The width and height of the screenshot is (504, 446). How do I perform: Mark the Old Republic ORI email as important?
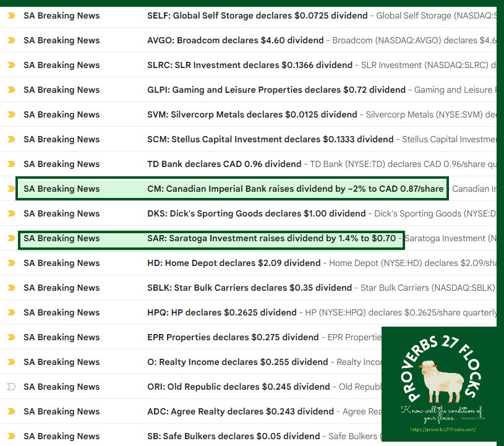[11, 387]
